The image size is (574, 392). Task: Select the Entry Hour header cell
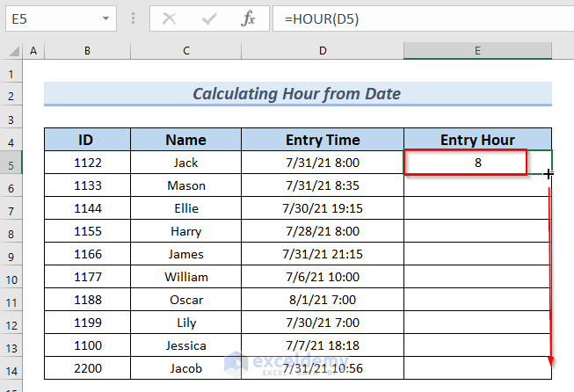click(x=477, y=140)
